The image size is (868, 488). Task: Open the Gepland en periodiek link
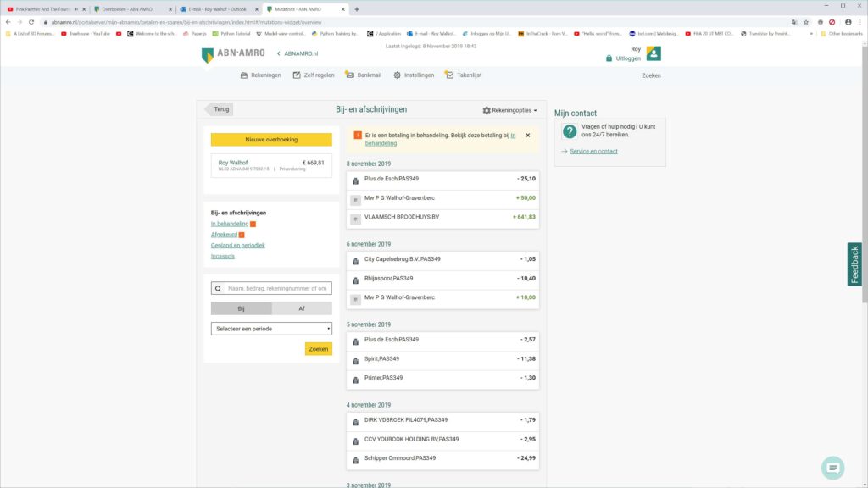click(x=238, y=245)
